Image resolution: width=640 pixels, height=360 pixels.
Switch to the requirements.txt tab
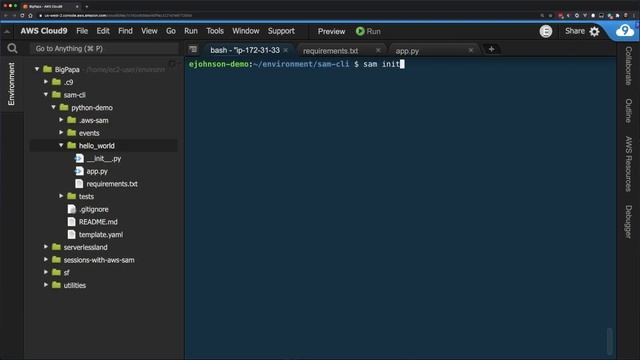point(331,51)
